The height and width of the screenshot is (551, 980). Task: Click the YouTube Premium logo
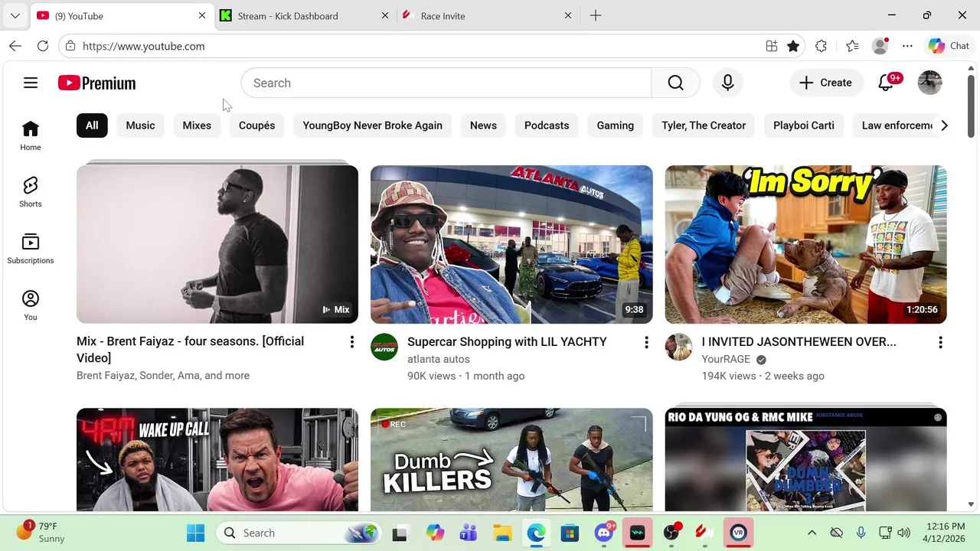(x=96, y=83)
